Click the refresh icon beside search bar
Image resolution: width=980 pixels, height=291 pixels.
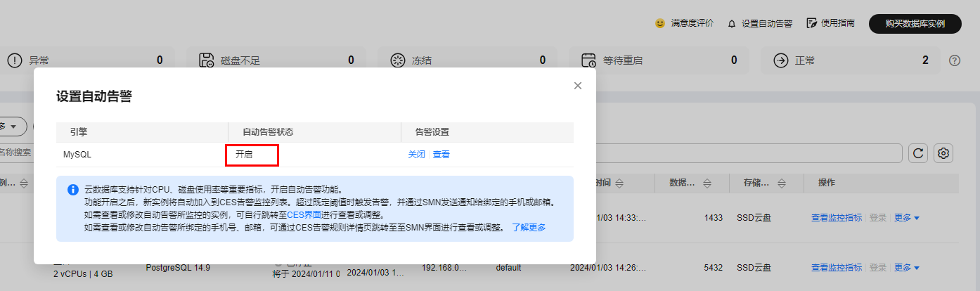pos(918,153)
